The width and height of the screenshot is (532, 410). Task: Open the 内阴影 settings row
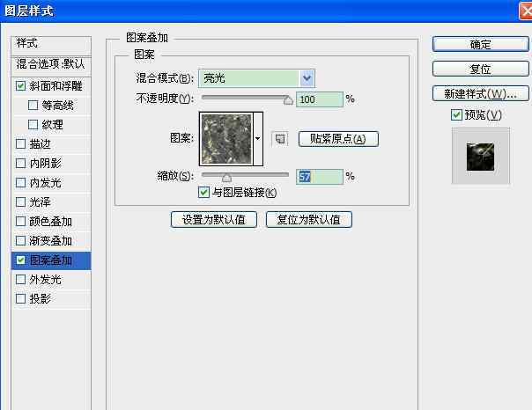(51, 164)
